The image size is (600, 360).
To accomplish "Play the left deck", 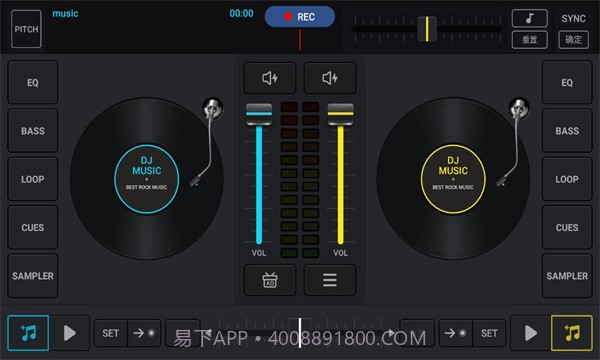I will (x=70, y=333).
